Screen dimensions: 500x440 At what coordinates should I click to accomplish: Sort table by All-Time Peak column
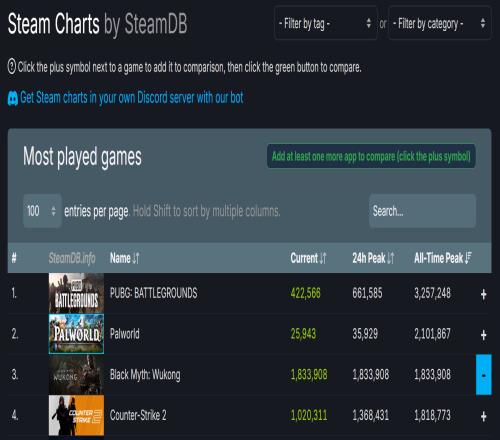coord(443,258)
